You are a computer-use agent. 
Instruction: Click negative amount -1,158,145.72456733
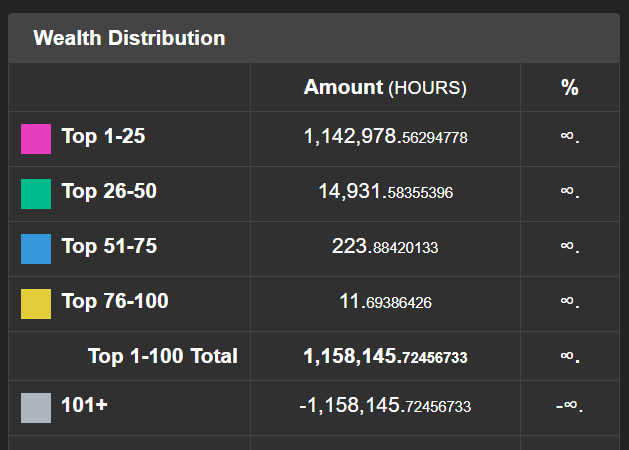point(385,405)
